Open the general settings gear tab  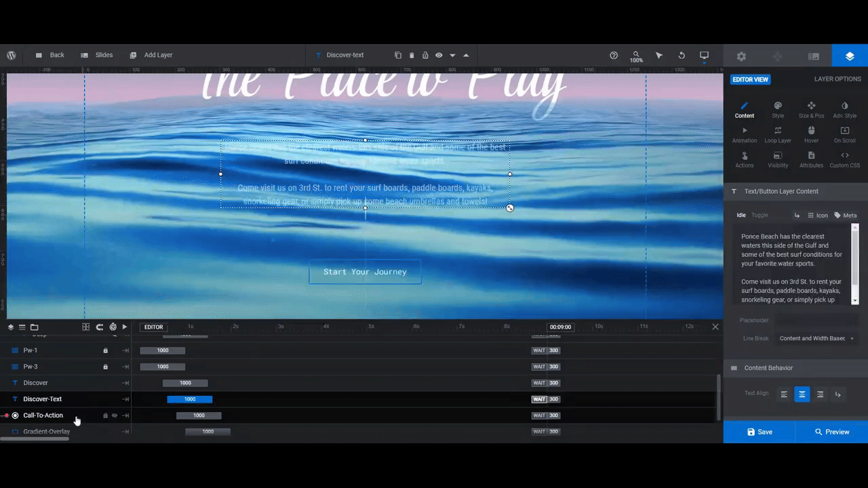tap(741, 56)
